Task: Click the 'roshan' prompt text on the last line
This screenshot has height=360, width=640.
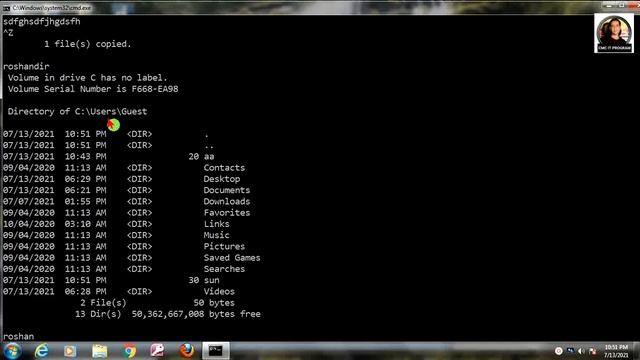Action: (18, 337)
